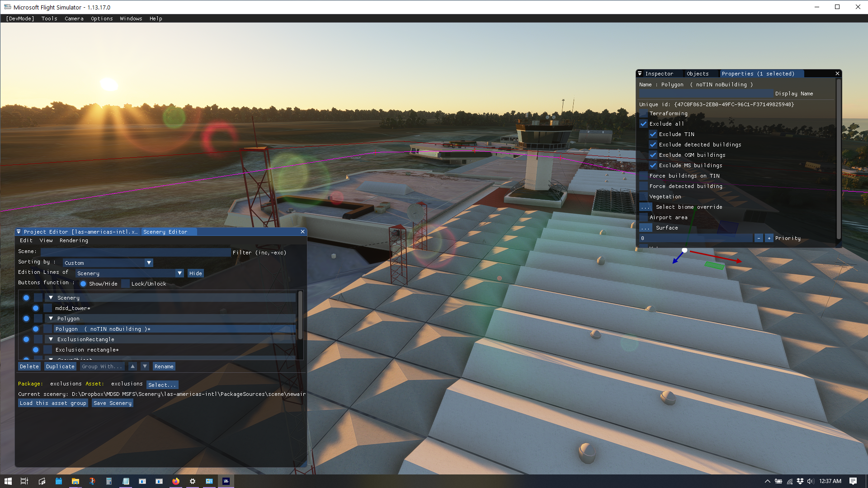Select the Show/Hide buttons function radio
Image resolution: width=868 pixels, height=488 pixels.
tap(83, 284)
